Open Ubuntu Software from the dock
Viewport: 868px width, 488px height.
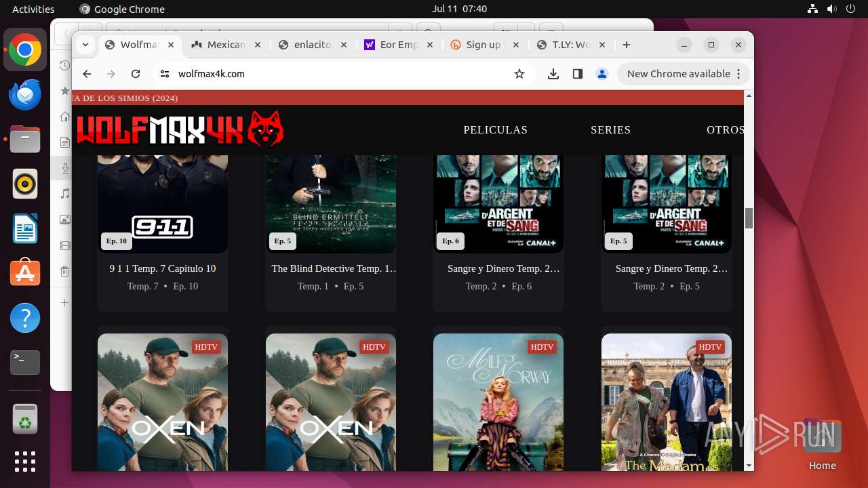click(25, 273)
